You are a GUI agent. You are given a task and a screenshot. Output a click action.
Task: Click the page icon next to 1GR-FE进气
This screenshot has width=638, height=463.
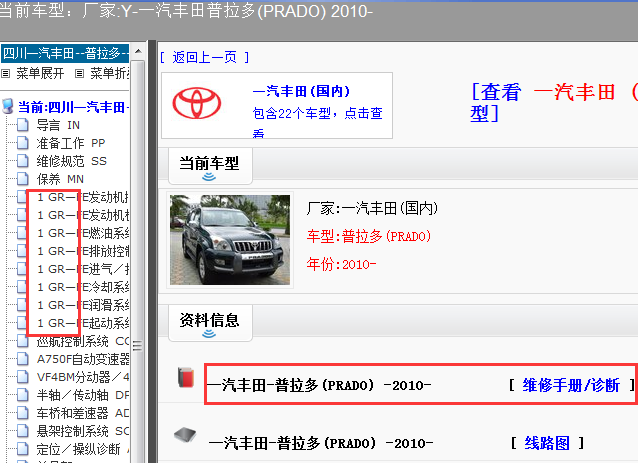tap(22, 269)
